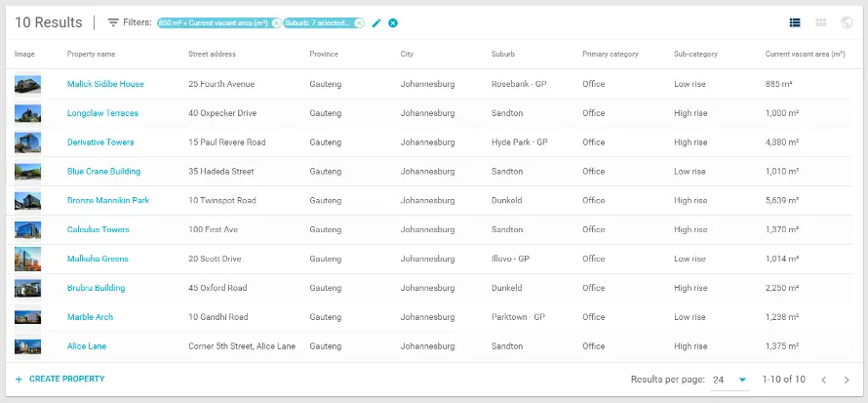Remove the Suburb filter chip
Screen dimensions: 868x403
pos(359,22)
